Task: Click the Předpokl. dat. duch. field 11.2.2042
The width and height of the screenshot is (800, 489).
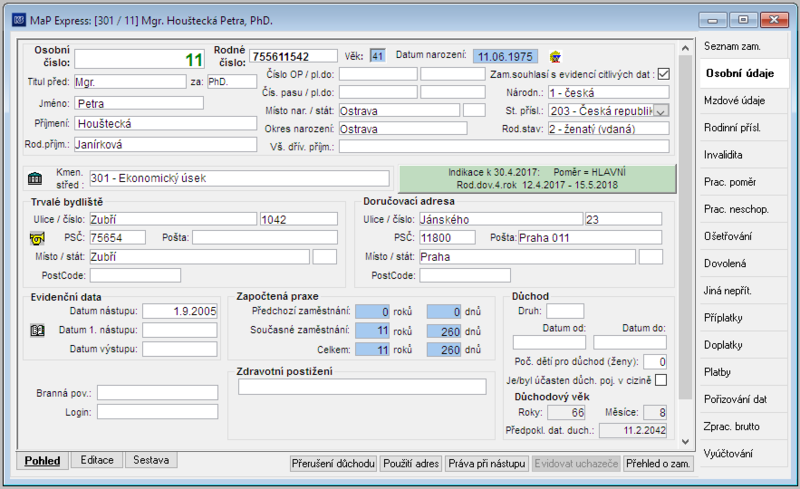Action: 633,430
